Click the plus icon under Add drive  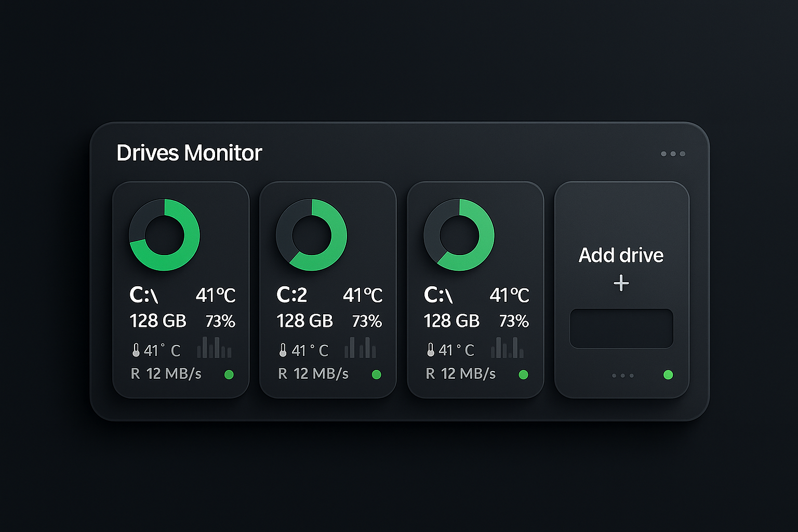(x=621, y=283)
